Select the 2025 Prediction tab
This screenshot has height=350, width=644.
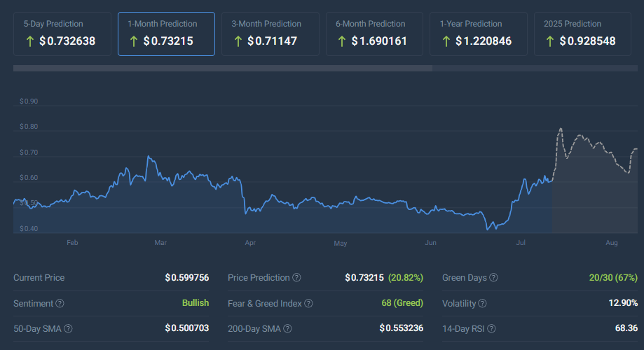click(x=582, y=34)
